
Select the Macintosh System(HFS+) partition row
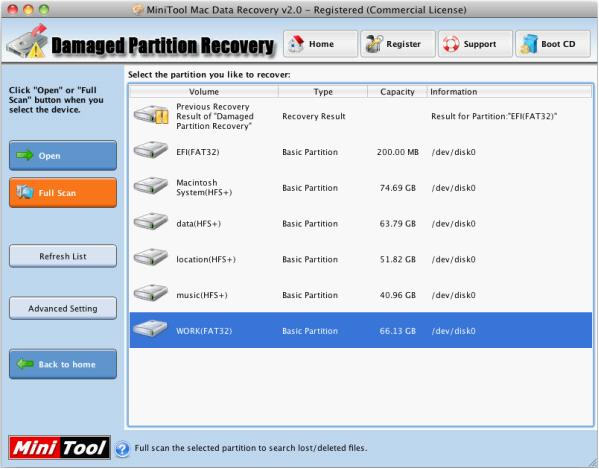coord(361,188)
